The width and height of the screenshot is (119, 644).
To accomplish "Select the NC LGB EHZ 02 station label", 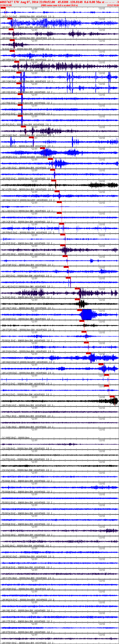I will pos(27,211).
